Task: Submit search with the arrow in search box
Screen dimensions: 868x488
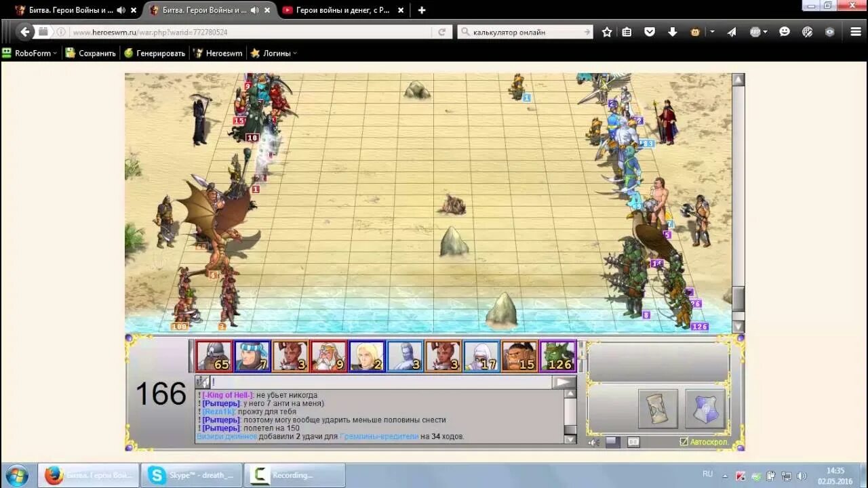Action: [x=587, y=32]
